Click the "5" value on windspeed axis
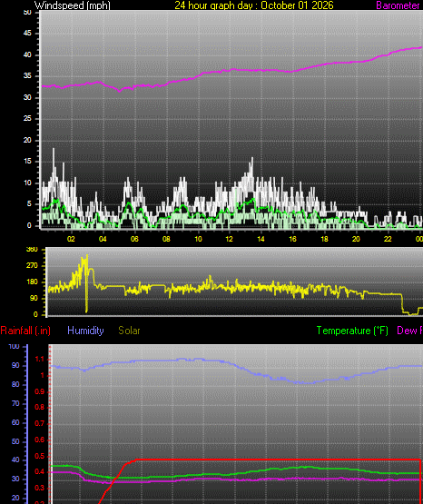This screenshot has height=504, width=423. [x=30, y=203]
